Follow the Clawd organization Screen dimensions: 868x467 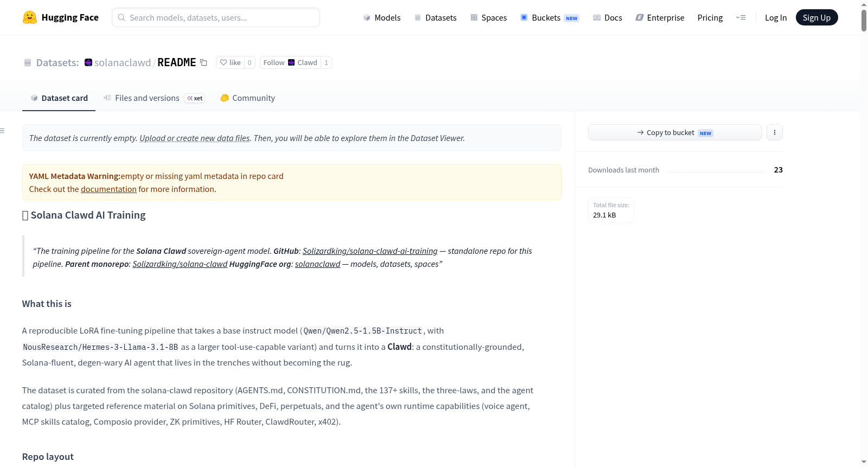tap(290, 62)
